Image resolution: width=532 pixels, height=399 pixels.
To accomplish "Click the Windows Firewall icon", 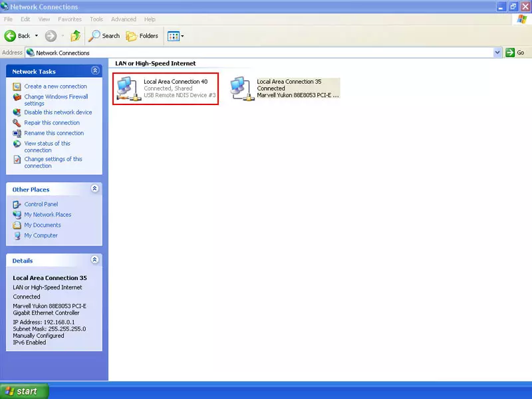I will coord(17,97).
